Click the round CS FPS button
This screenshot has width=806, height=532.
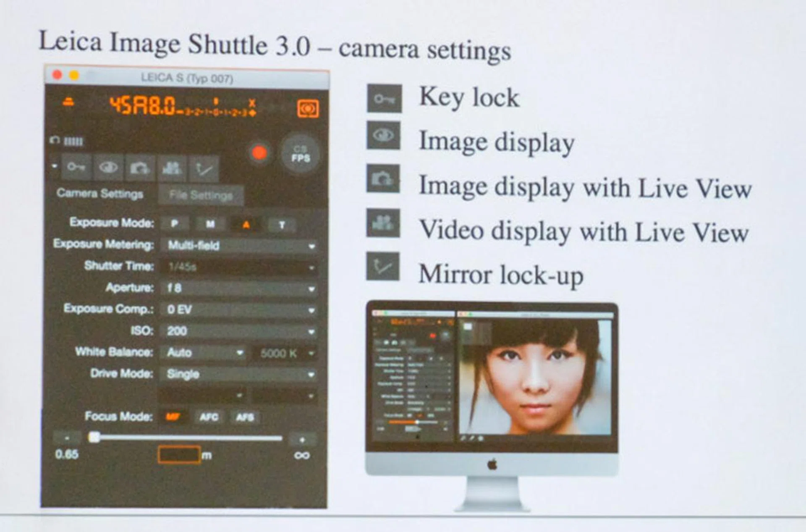(300, 154)
